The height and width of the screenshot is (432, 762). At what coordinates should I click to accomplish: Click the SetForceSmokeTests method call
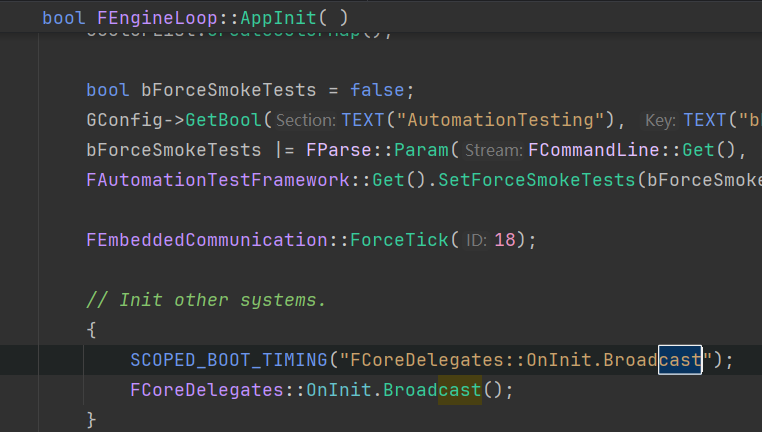(x=537, y=180)
